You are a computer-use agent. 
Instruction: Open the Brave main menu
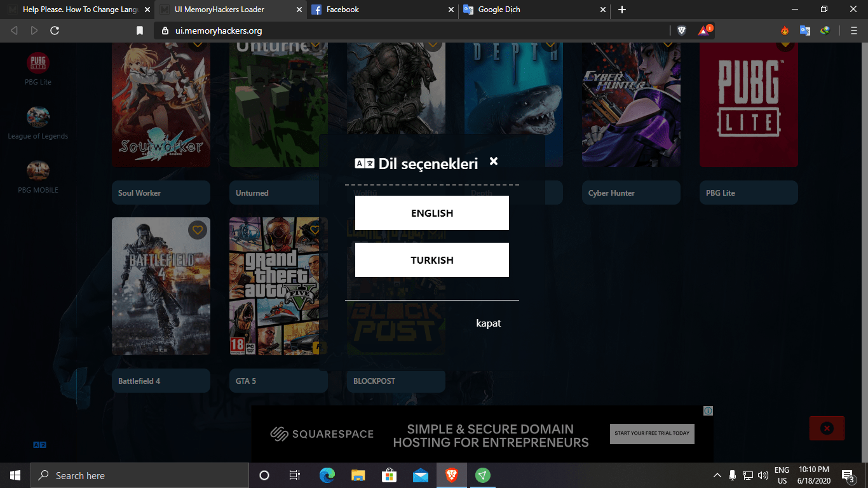tap(853, 30)
